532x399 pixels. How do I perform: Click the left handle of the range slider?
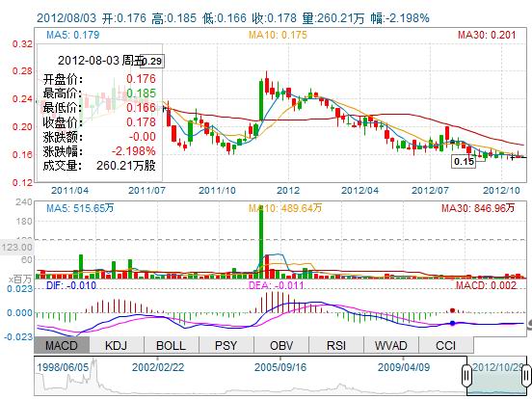click(466, 375)
